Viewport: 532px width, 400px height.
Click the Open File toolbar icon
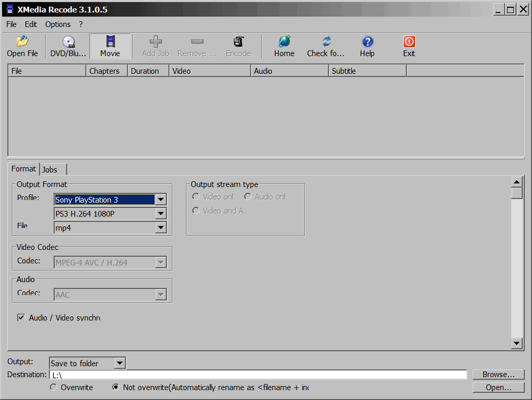pyautogui.click(x=22, y=42)
